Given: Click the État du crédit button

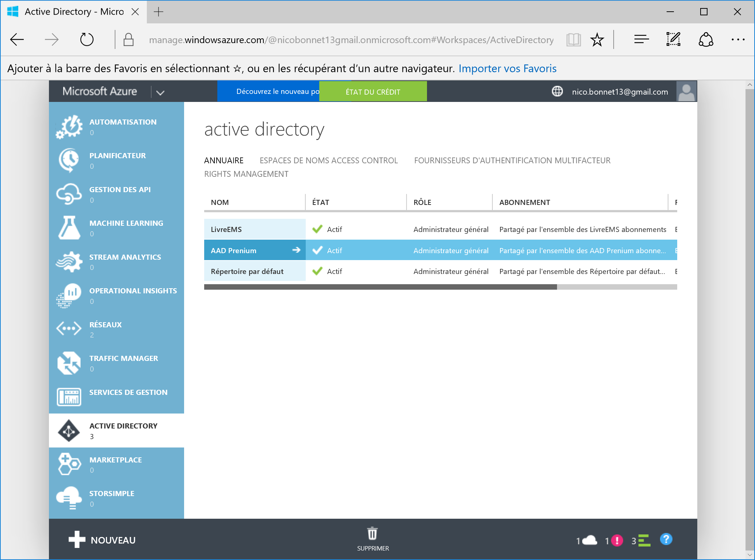Looking at the screenshot, I should 373,92.
